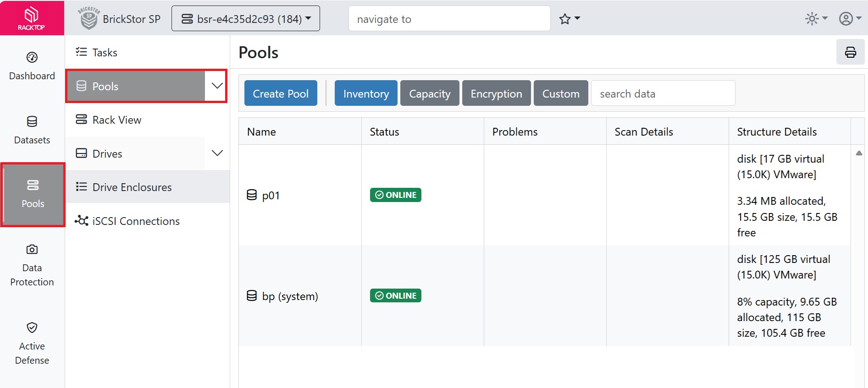
Task: Click the p01 pool database icon
Action: coord(252,195)
